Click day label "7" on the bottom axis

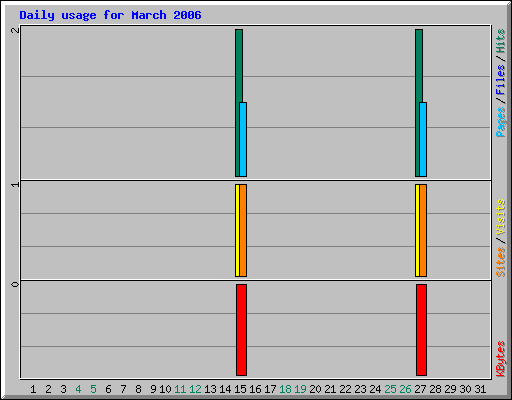coord(123,389)
